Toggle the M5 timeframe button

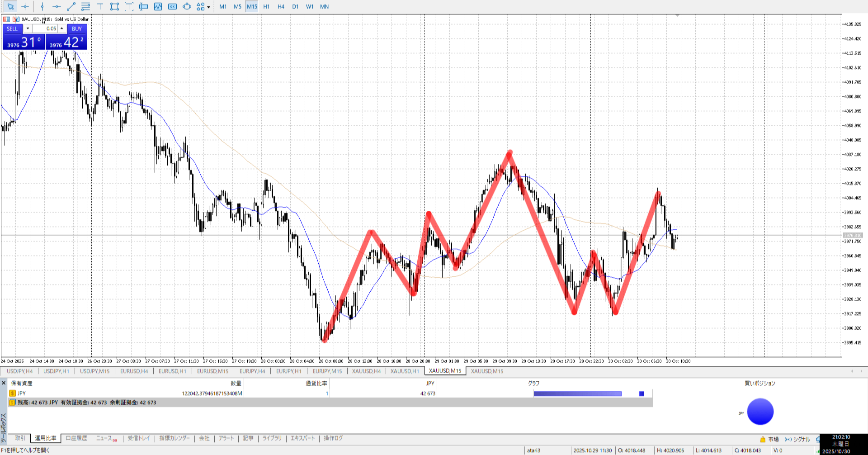tap(237, 6)
